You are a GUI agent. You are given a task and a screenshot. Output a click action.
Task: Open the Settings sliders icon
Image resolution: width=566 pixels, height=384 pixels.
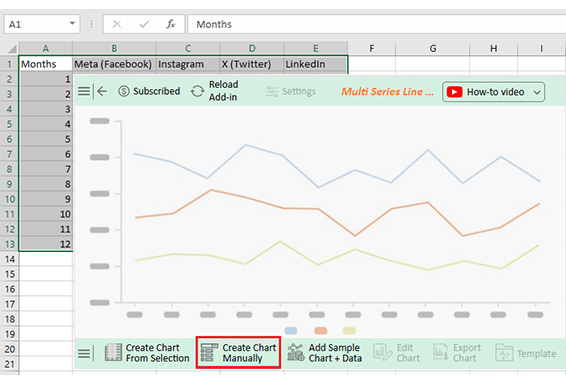272,92
